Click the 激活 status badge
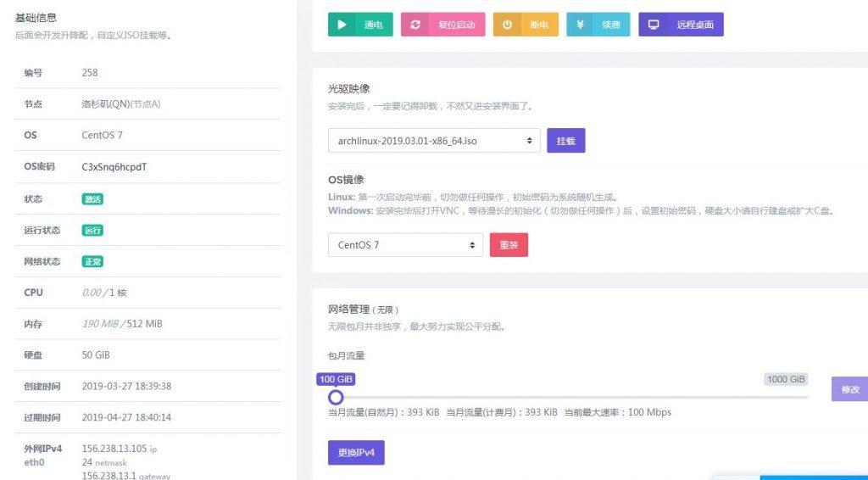This screenshot has height=480, width=868. tap(92, 199)
